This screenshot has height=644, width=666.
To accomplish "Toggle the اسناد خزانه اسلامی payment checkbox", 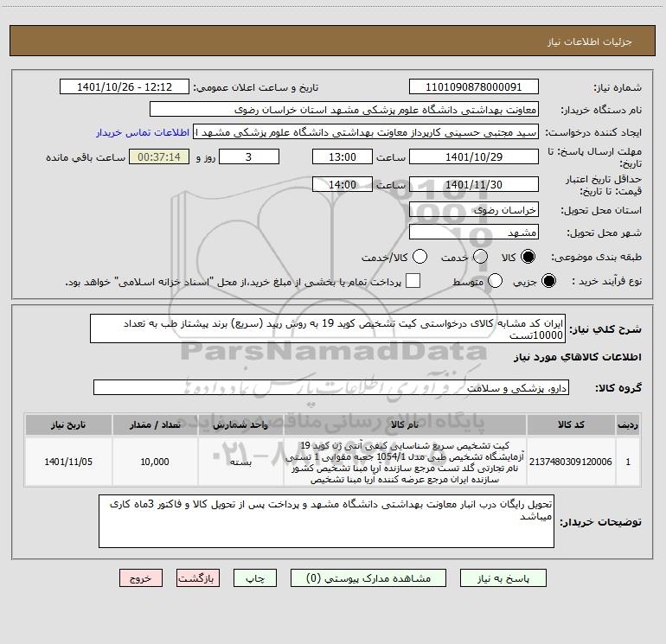I will pyautogui.click(x=413, y=281).
